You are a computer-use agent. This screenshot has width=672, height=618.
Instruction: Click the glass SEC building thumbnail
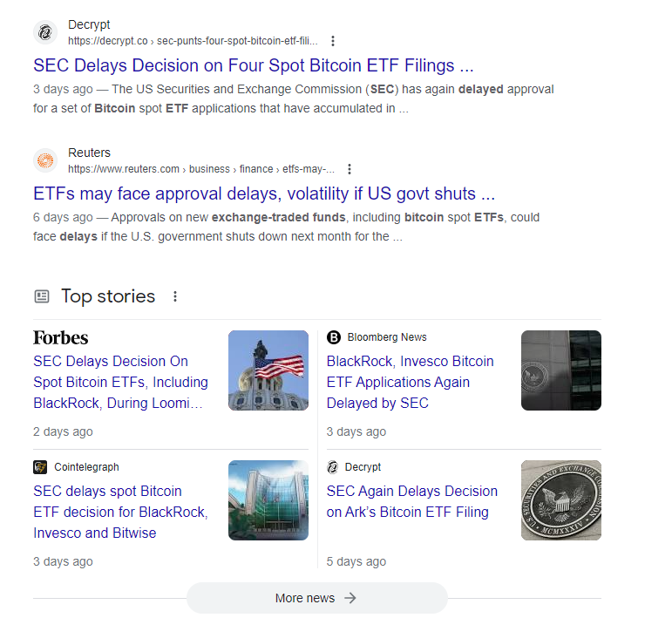tap(268, 500)
